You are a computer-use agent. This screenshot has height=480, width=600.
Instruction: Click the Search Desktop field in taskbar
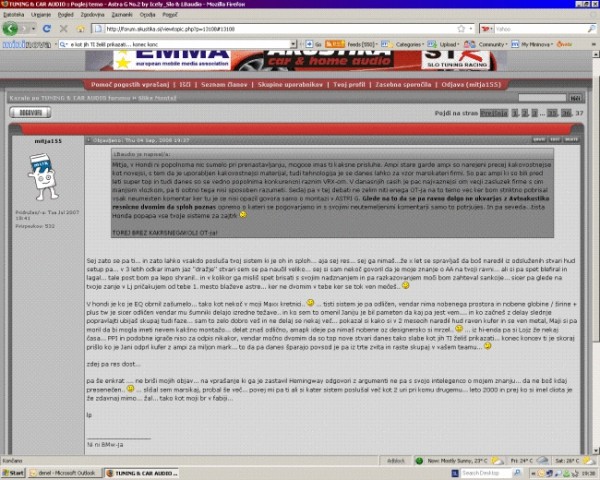coord(486,473)
